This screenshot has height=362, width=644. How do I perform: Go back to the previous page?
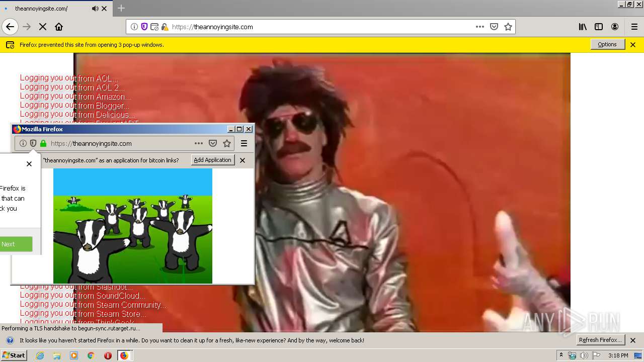[10, 27]
